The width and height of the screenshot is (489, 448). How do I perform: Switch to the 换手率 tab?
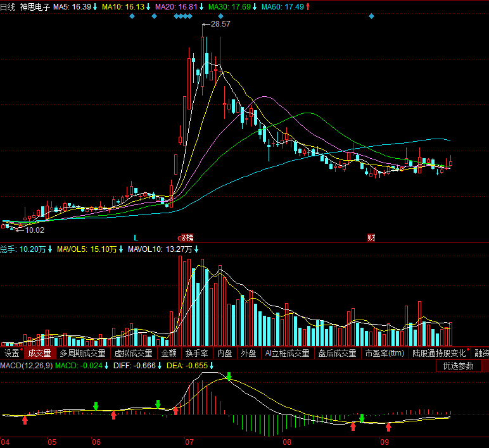click(196, 354)
